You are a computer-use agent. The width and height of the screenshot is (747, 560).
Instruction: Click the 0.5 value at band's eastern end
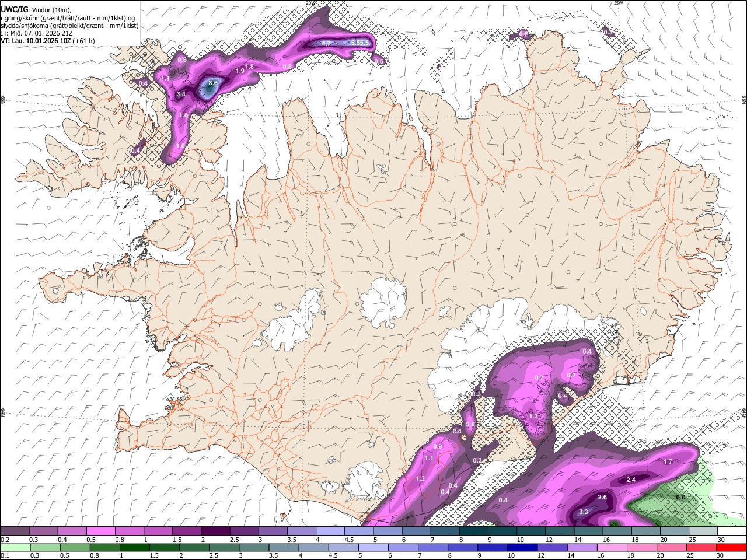(x=379, y=62)
